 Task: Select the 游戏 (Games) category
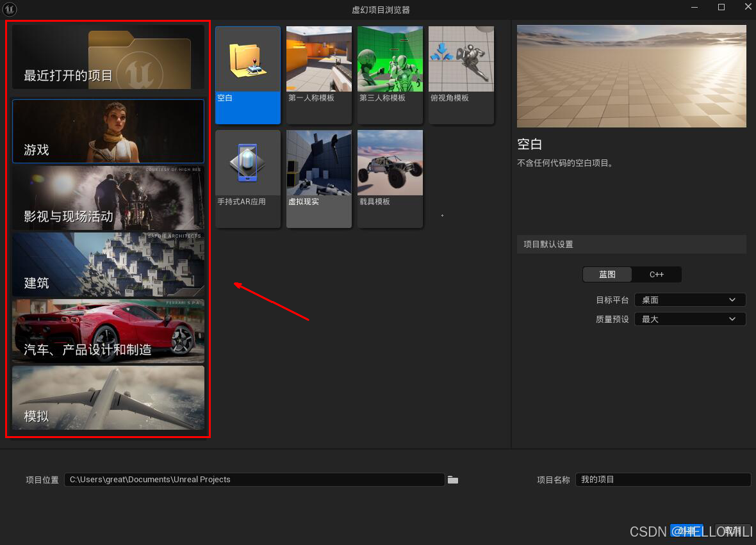point(108,131)
